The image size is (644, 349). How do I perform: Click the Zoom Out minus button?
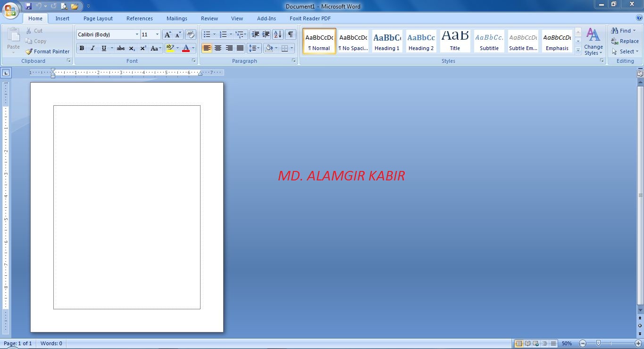click(583, 343)
